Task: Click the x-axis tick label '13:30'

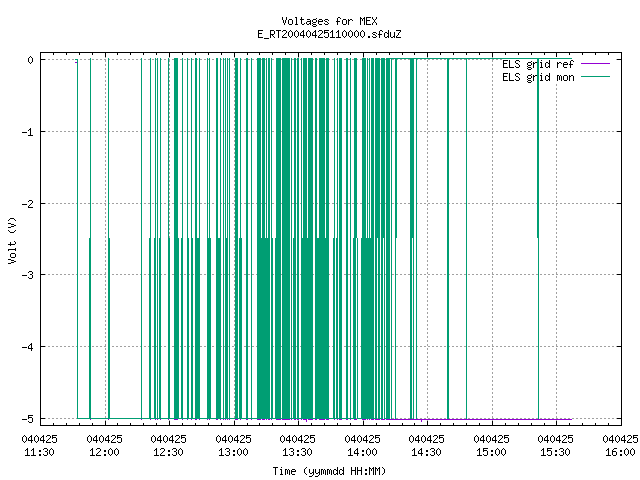Action: click(298, 452)
